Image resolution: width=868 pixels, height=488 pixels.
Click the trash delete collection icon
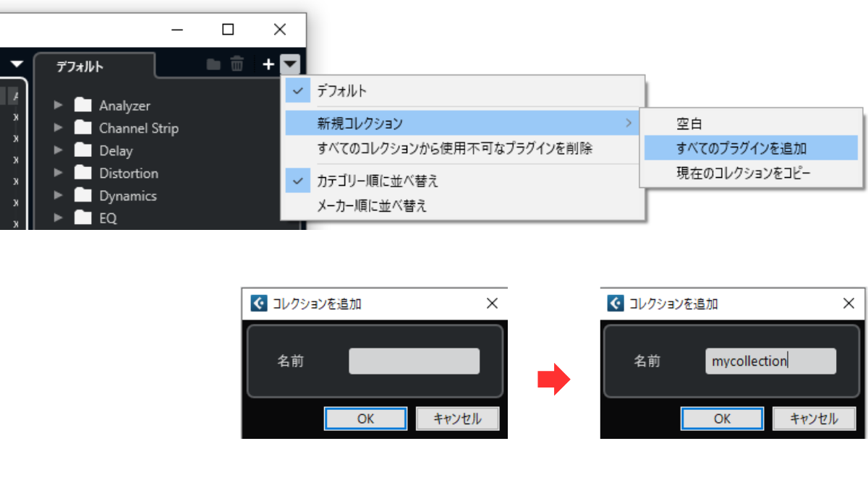point(237,65)
